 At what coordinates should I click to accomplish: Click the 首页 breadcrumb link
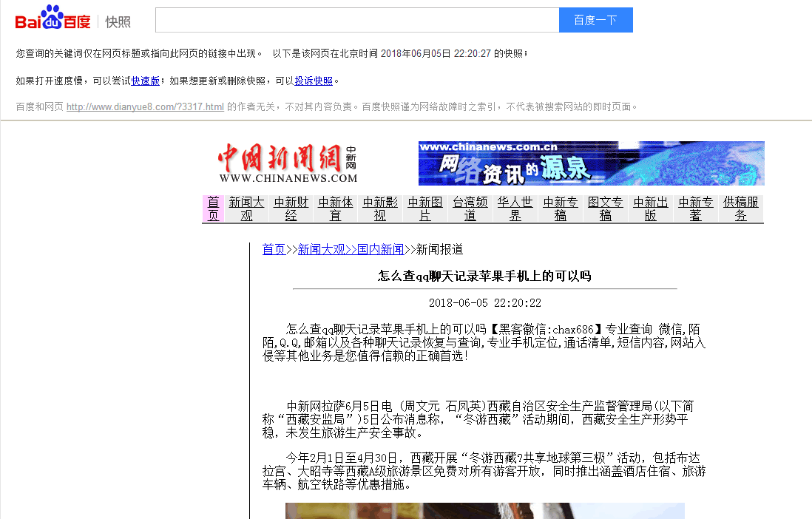[x=274, y=249]
